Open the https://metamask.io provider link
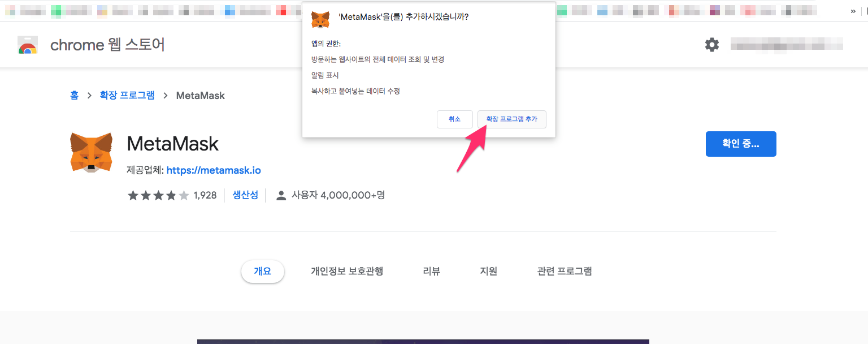Image resolution: width=868 pixels, height=344 pixels. (x=214, y=170)
